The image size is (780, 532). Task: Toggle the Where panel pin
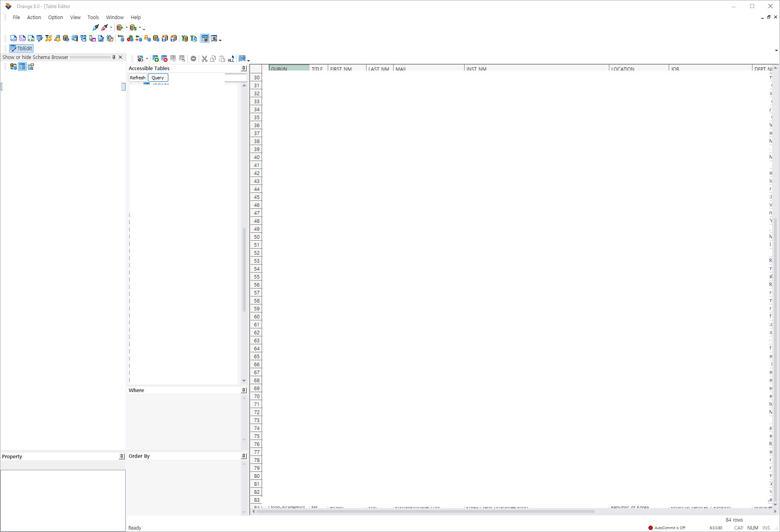[x=244, y=390]
